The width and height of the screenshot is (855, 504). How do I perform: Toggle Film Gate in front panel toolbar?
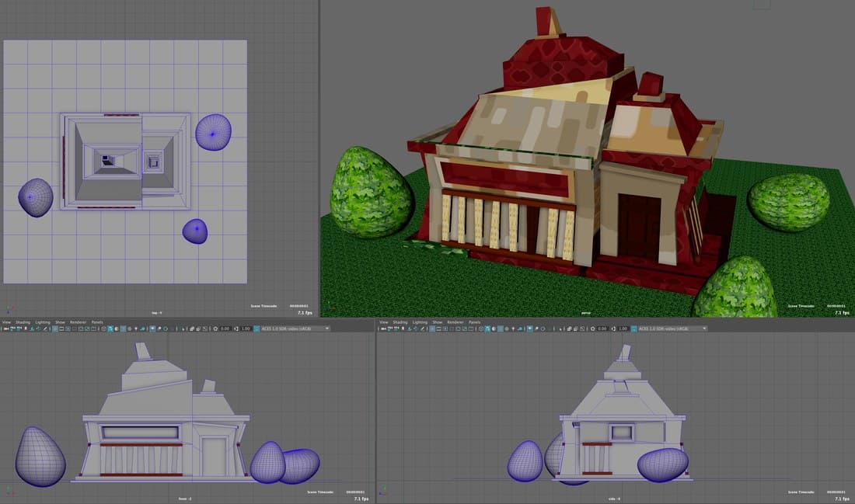point(61,328)
